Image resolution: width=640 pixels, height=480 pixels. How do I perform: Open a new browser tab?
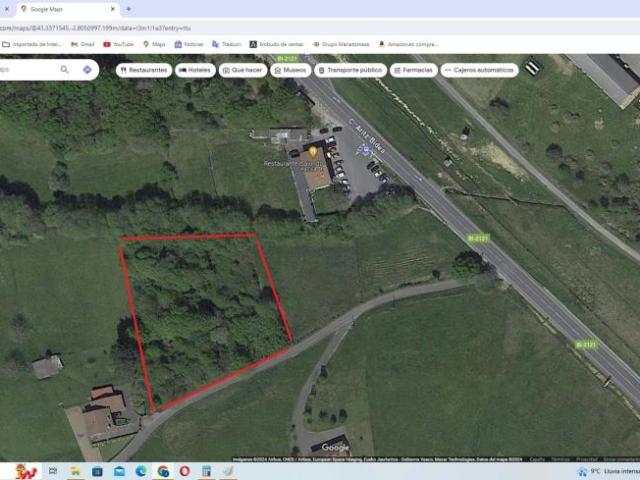click(x=129, y=9)
